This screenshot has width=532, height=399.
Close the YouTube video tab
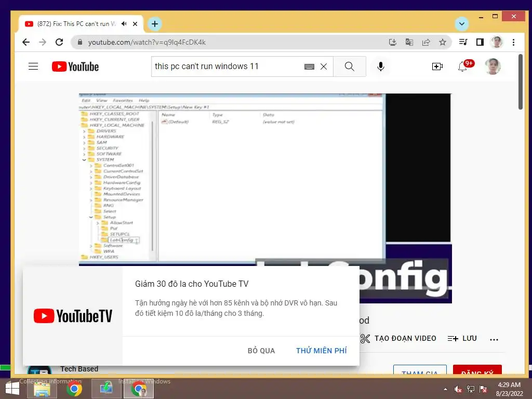click(x=135, y=24)
